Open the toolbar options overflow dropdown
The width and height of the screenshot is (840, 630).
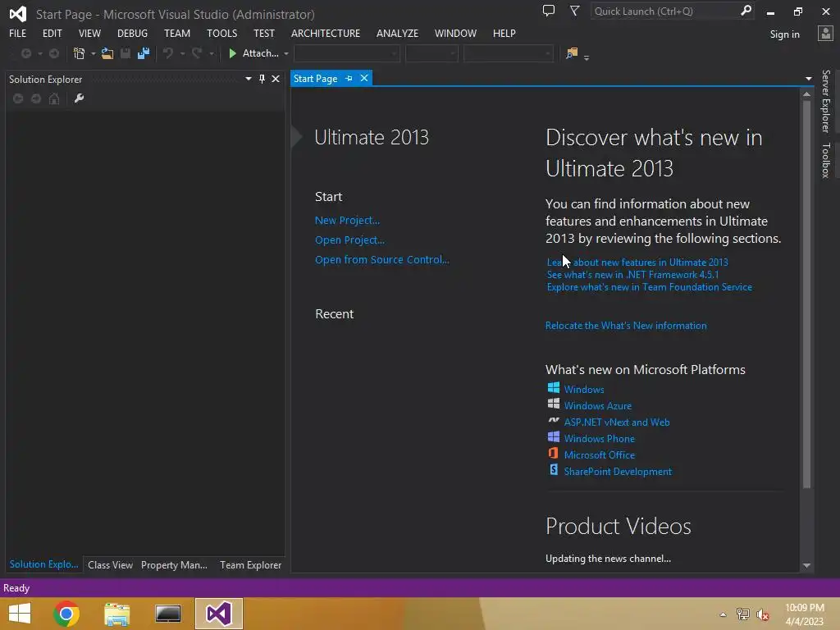click(x=587, y=57)
